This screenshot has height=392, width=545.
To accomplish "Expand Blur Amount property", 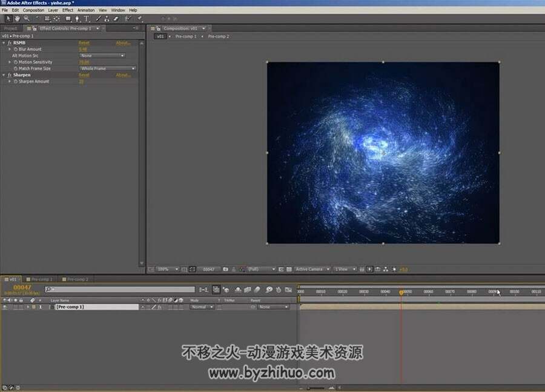I will coord(10,50).
